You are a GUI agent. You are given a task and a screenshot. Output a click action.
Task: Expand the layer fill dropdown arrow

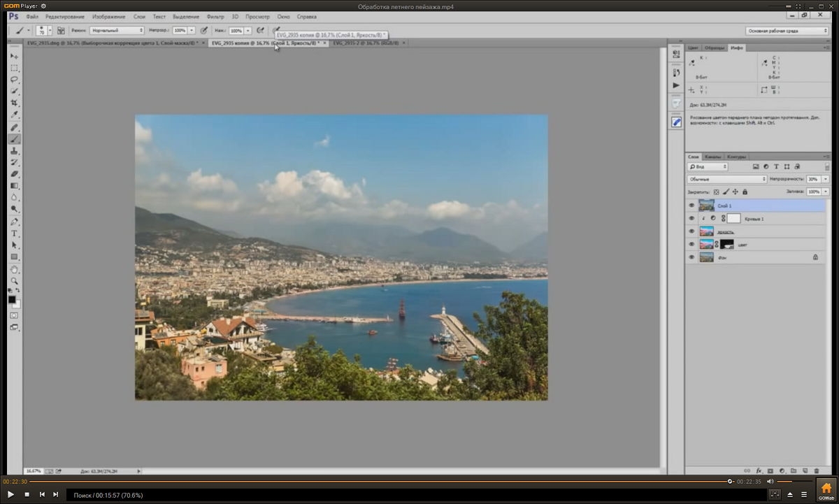point(826,192)
